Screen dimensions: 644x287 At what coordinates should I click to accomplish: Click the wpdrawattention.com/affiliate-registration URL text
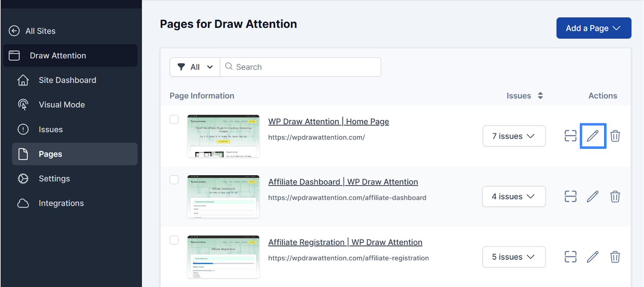click(x=349, y=258)
